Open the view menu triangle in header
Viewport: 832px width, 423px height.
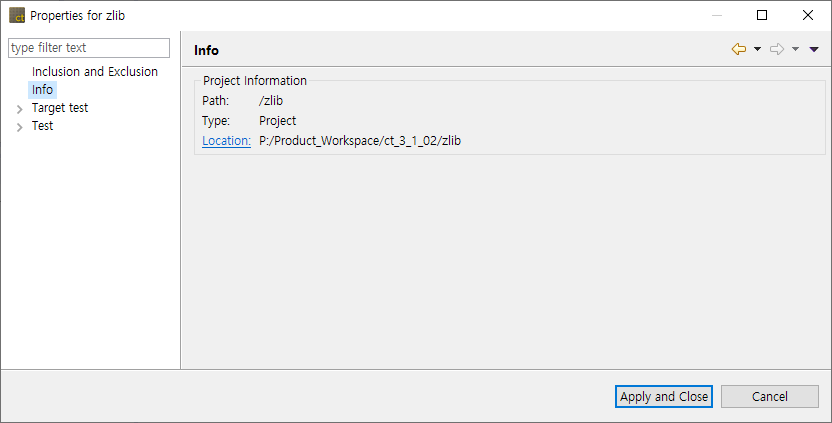click(x=814, y=49)
